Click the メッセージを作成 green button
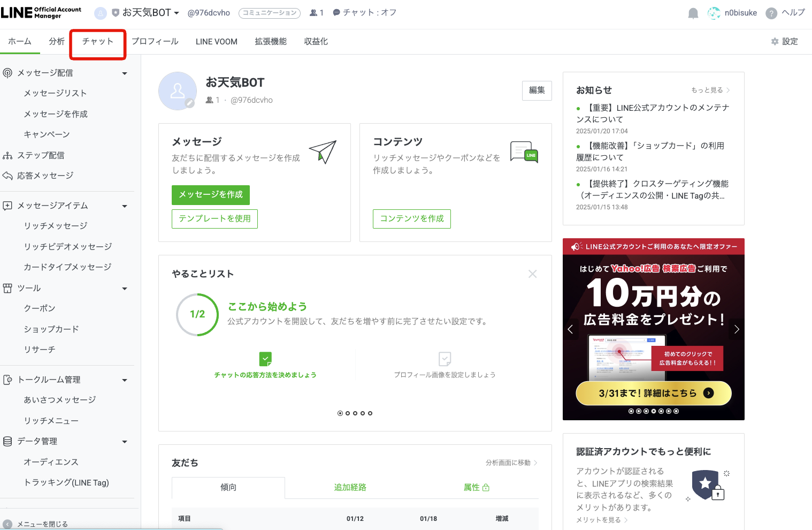Image resolution: width=812 pixels, height=530 pixels. click(x=211, y=195)
